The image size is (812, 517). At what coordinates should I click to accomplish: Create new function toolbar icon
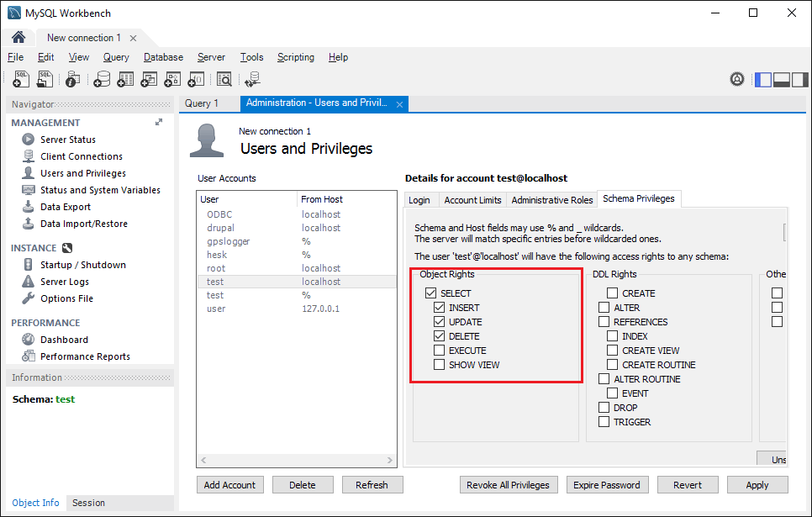pos(196,79)
